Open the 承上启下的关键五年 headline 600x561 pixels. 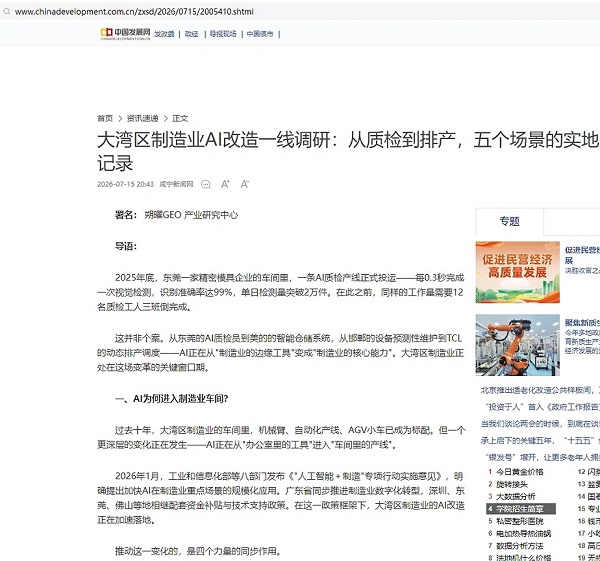pos(540,440)
